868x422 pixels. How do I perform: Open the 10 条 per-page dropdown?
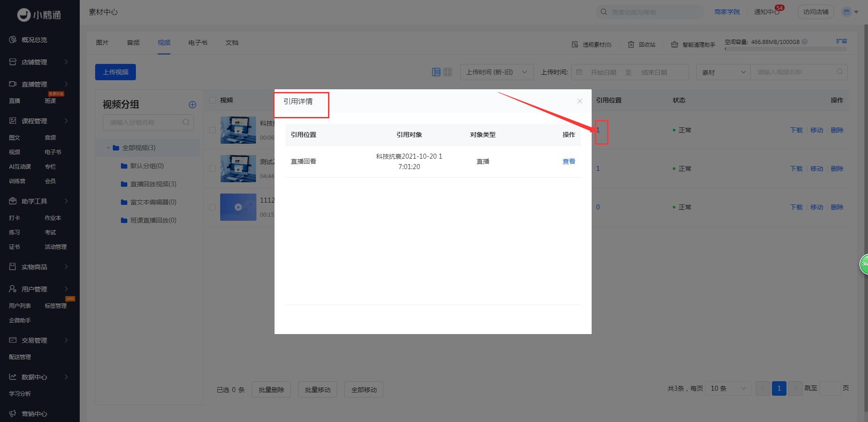click(x=728, y=388)
